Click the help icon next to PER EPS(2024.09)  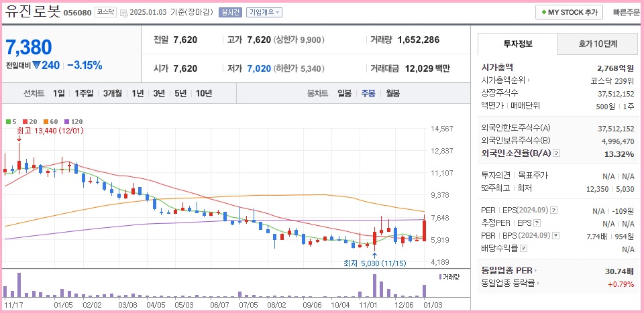coord(553,210)
